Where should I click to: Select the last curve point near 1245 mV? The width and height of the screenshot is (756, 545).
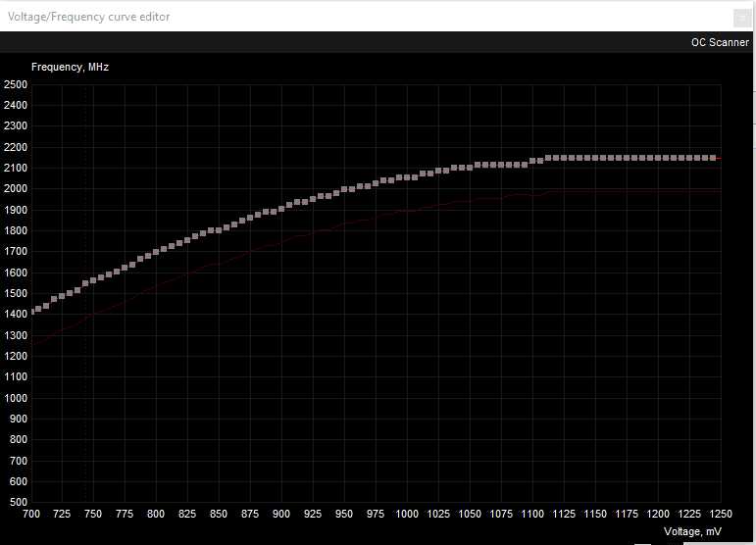[713, 158]
